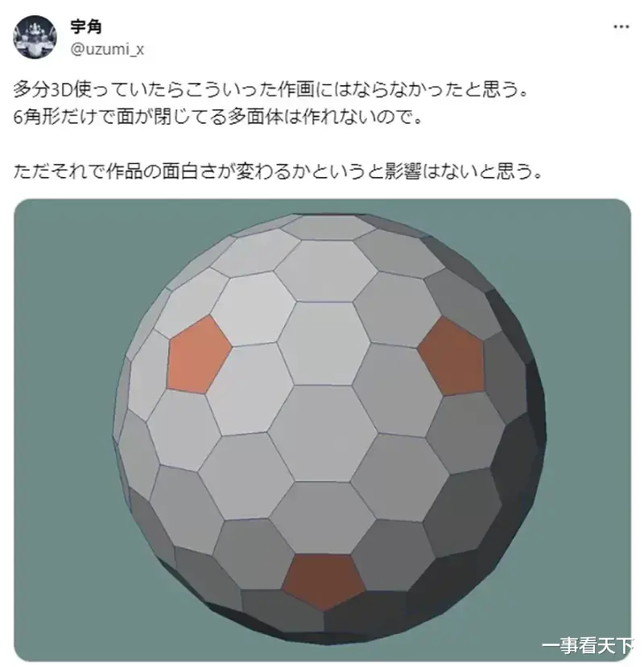Click the central light gray hexagon face

(324, 433)
